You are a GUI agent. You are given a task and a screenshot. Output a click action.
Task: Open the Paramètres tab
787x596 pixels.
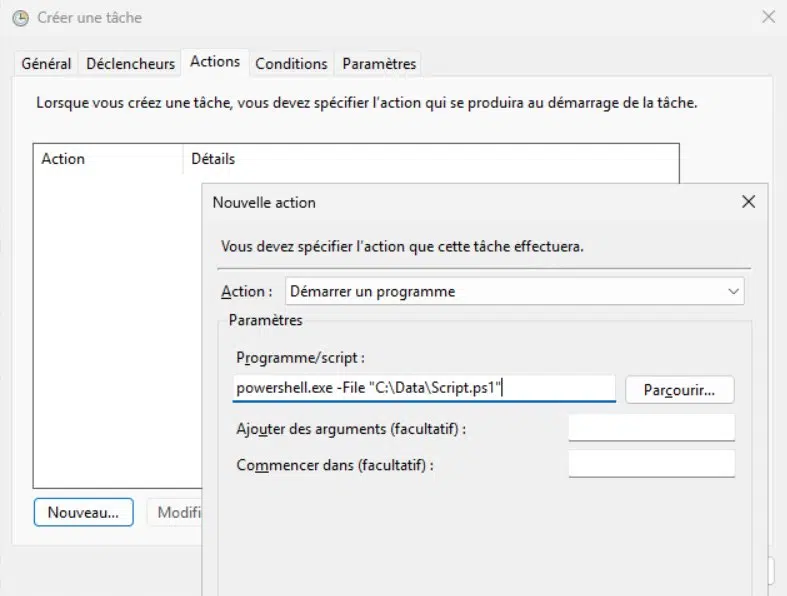click(x=379, y=64)
